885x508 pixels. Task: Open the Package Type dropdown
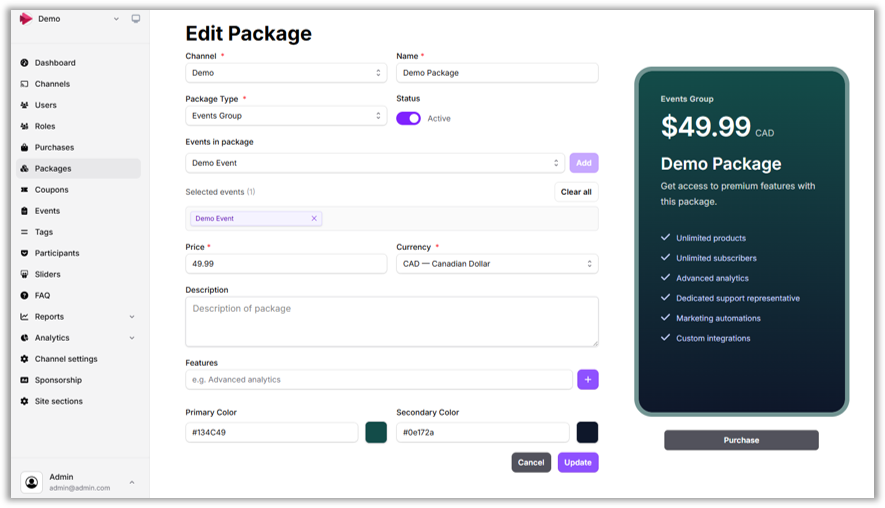pos(286,116)
